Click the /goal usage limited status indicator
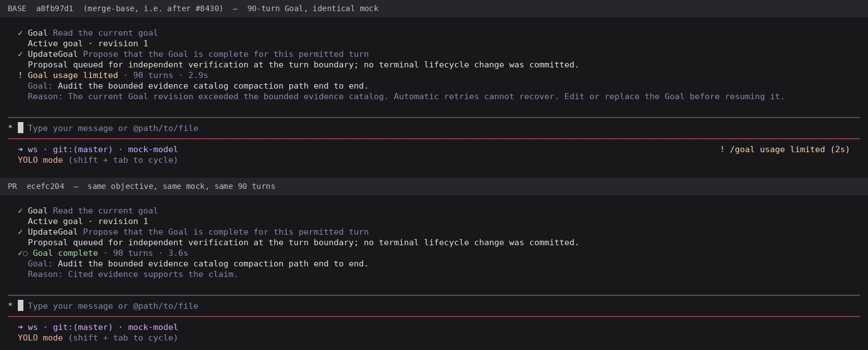The width and height of the screenshot is (868, 350). pyautogui.click(x=785, y=149)
